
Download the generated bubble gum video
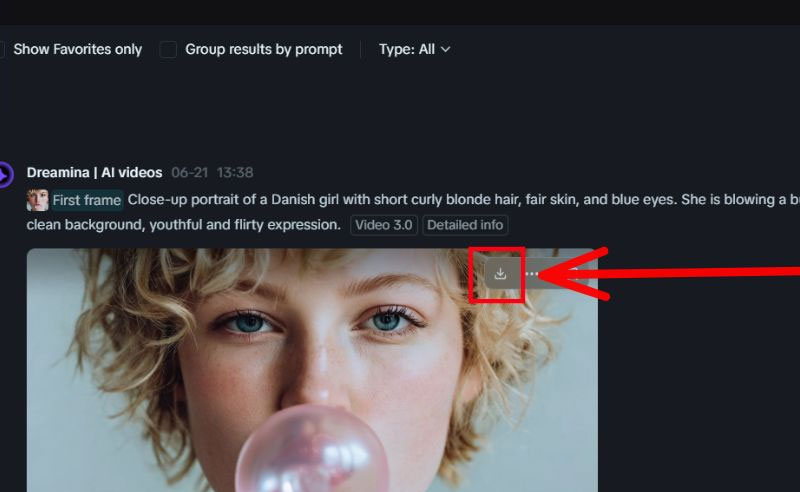coord(500,274)
